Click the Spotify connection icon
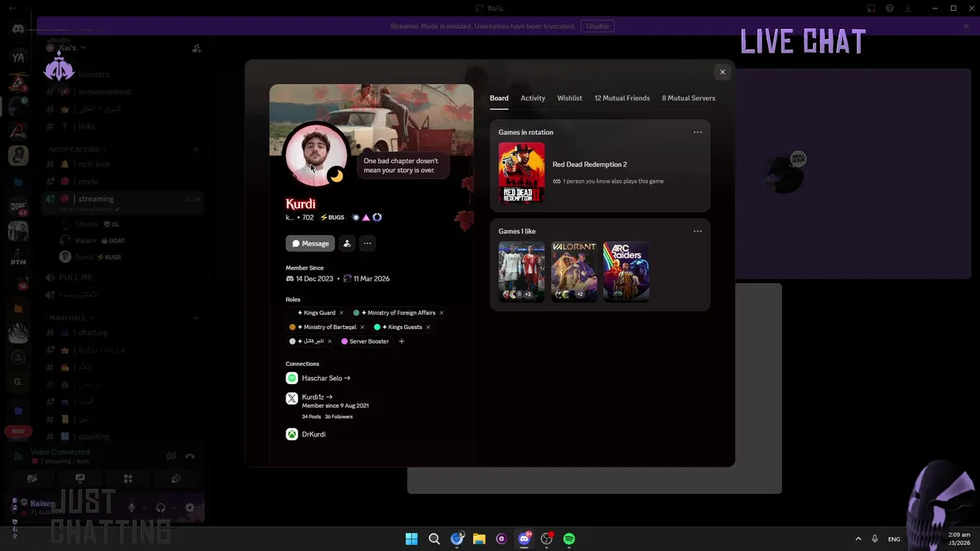Viewport: 980px width, 551px height. coord(292,378)
